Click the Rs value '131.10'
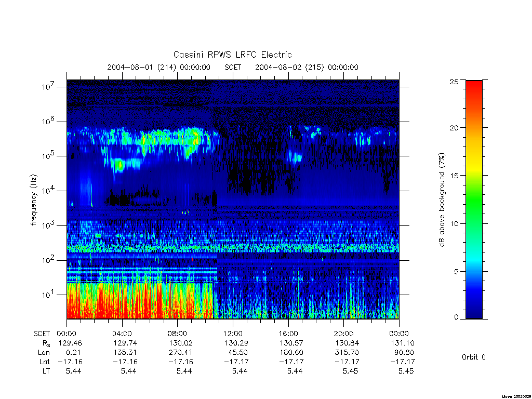Viewport: 532px width, 399px height. [x=403, y=343]
